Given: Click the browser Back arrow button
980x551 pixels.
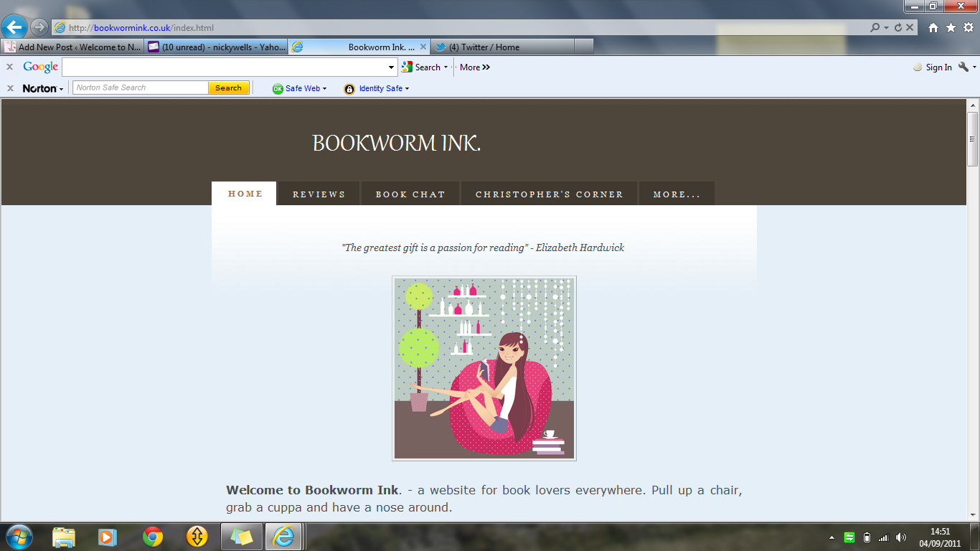Looking at the screenshot, I should click(14, 27).
